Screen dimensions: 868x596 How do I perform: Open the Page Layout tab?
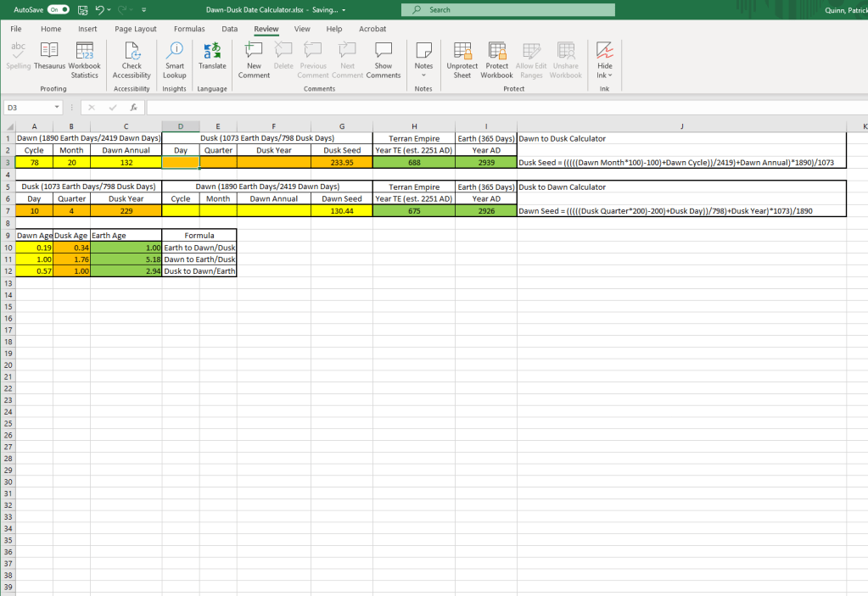pos(136,29)
